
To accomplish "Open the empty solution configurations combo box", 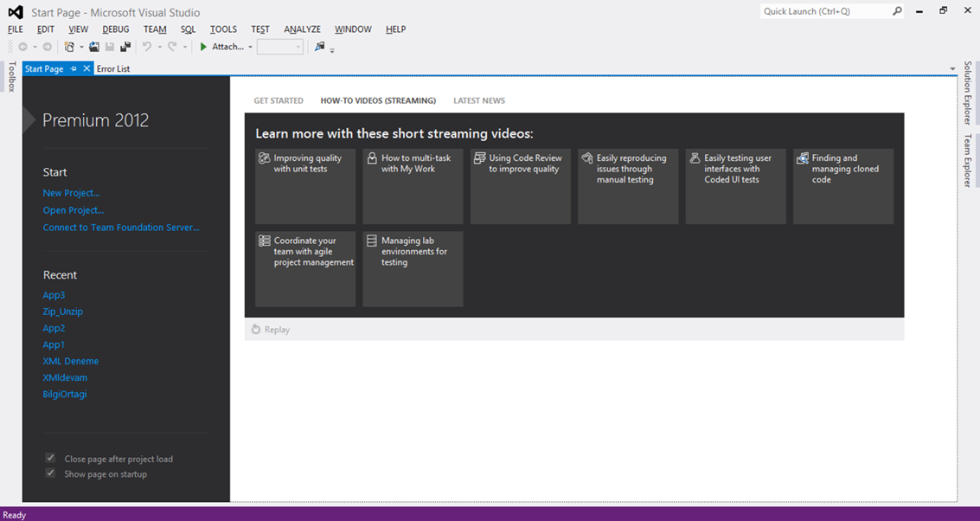I will [x=280, y=47].
